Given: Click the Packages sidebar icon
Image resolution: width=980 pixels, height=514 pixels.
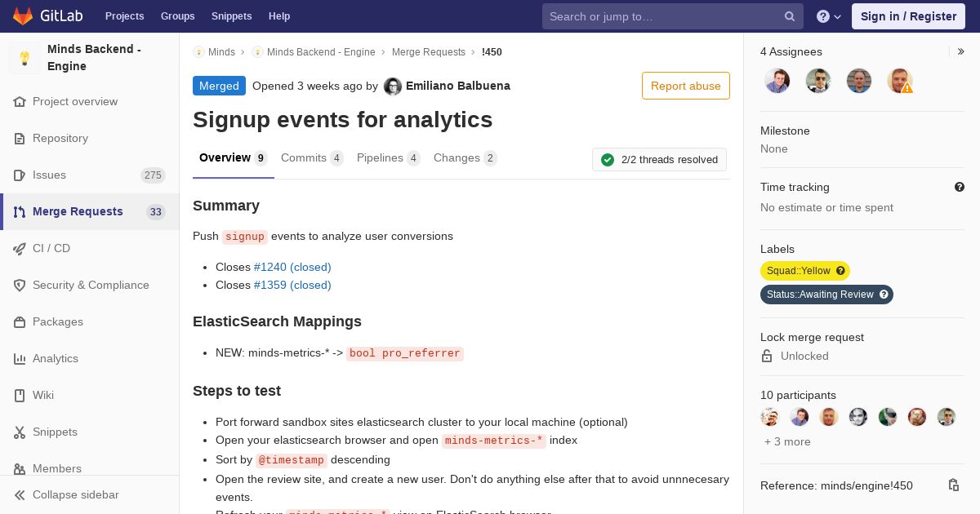Looking at the screenshot, I should (20, 322).
